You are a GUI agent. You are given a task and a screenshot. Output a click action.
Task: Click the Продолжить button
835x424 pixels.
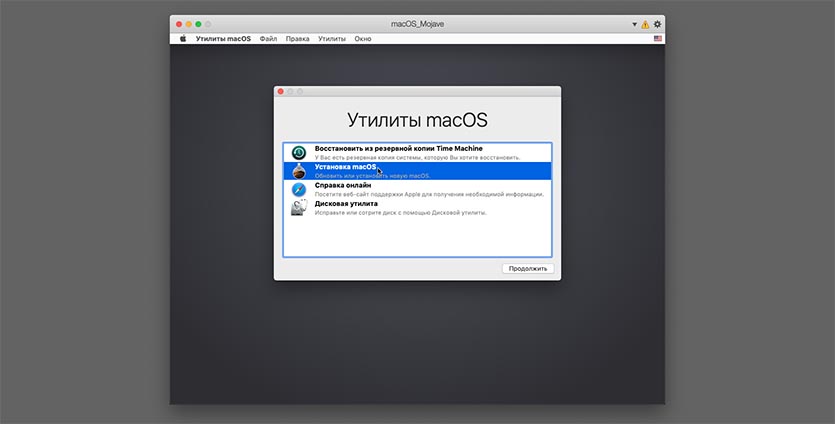(x=528, y=268)
